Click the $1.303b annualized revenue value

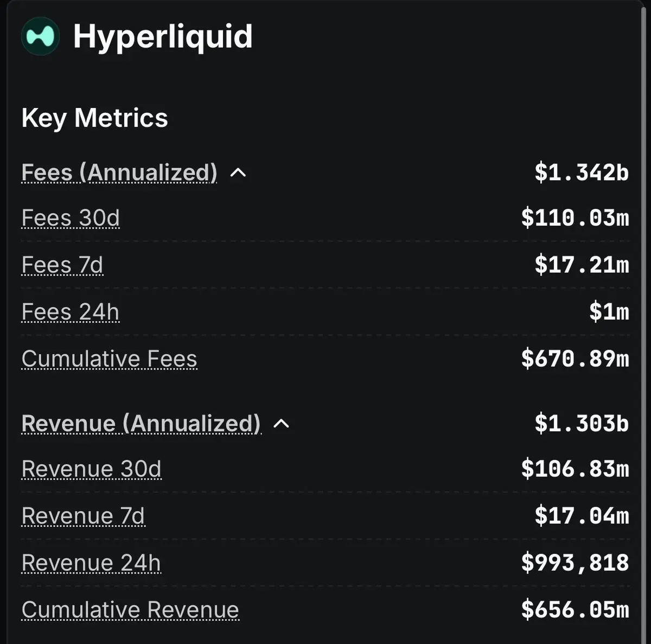pos(582,423)
